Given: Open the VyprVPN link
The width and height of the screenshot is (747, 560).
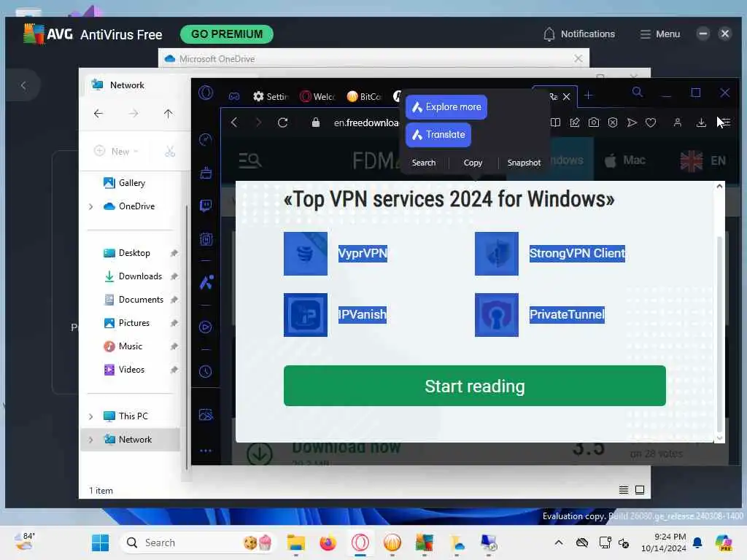Looking at the screenshot, I should coord(363,253).
